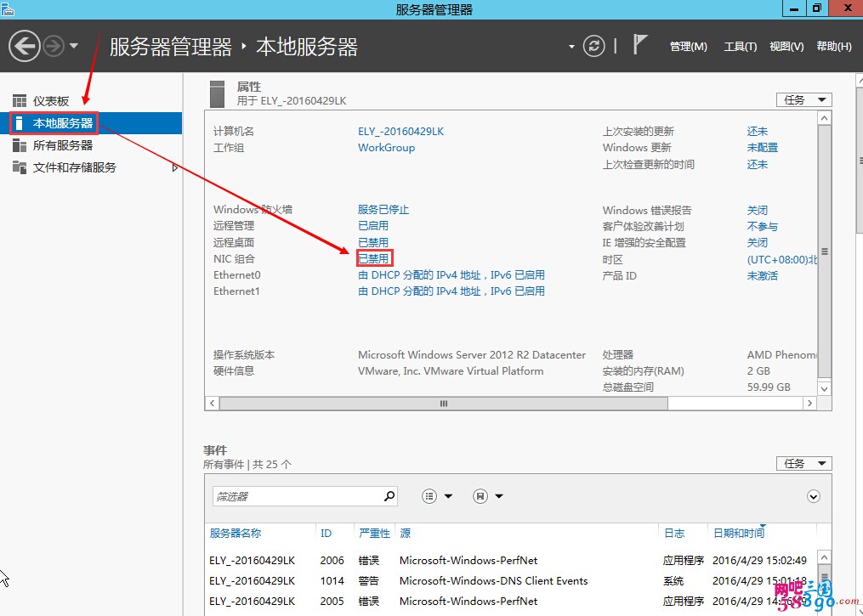Viewport: 863px width, 616px height.
Task: Click the 远程桌面 status 已禁用
Action: click(373, 242)
